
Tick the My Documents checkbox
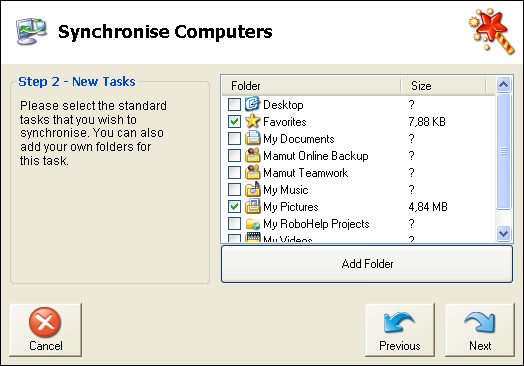(234, 138)
